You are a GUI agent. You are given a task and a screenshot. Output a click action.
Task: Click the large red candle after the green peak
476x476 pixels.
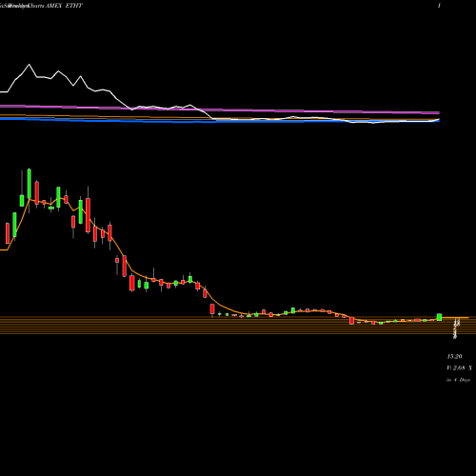pyautogui.click(x=37, y=192)
